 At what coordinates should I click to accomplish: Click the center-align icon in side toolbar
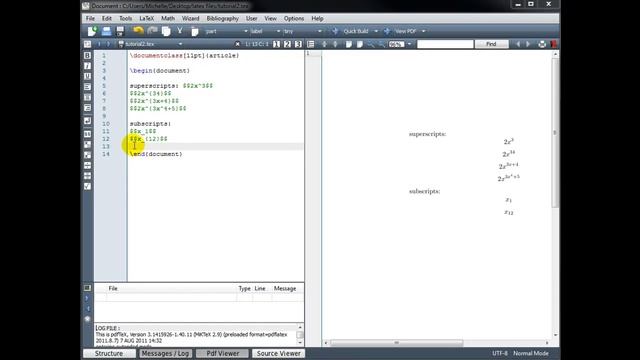click(x=87, y=98)
